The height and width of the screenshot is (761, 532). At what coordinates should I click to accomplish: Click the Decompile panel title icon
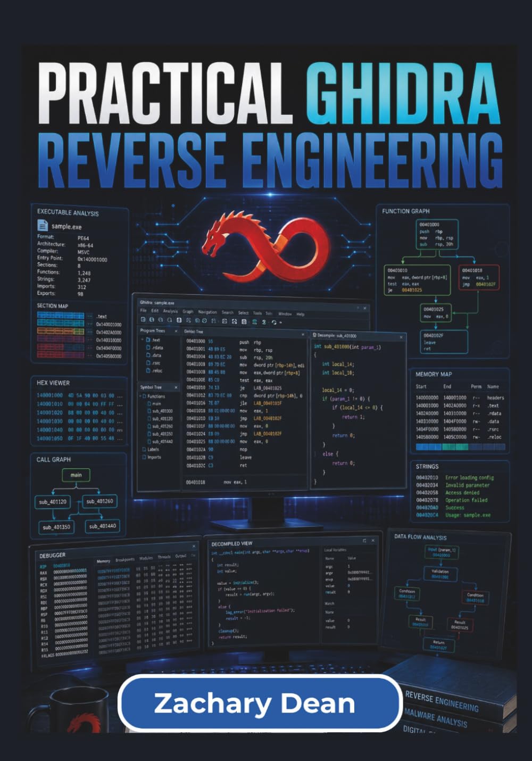click(314, 335)
